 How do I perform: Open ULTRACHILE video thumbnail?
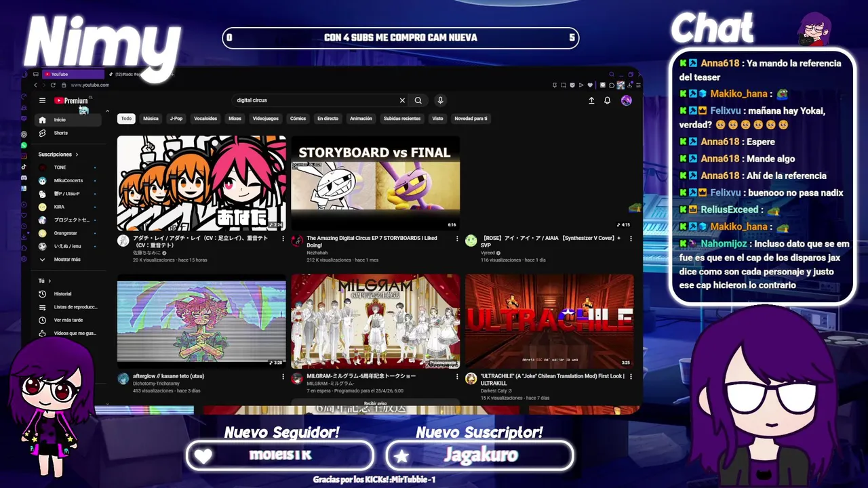click(549, 321)
